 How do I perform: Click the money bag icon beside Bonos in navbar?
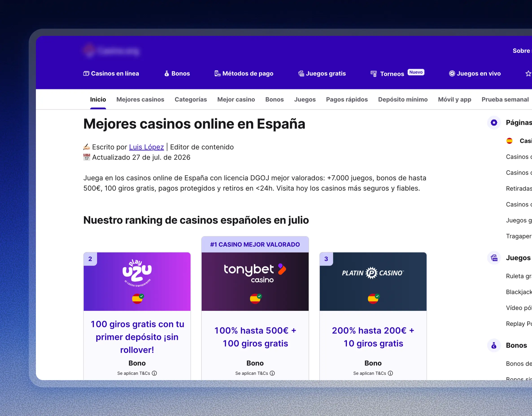pos(167,74)
